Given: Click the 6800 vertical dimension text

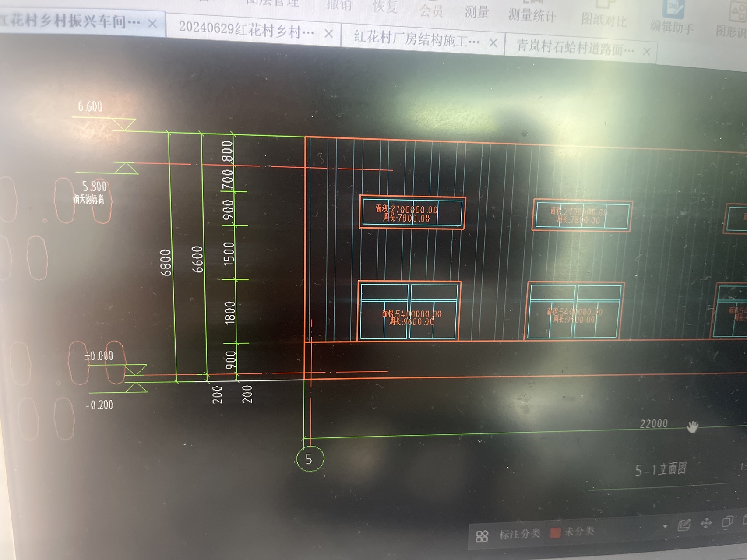Looking at the screenshot, I should [166, 263].
